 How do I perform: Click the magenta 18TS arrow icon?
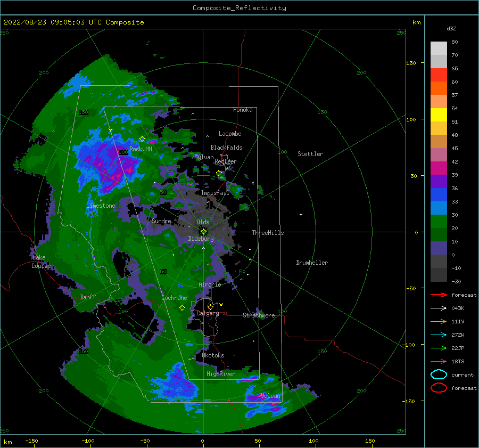[439, 361]
